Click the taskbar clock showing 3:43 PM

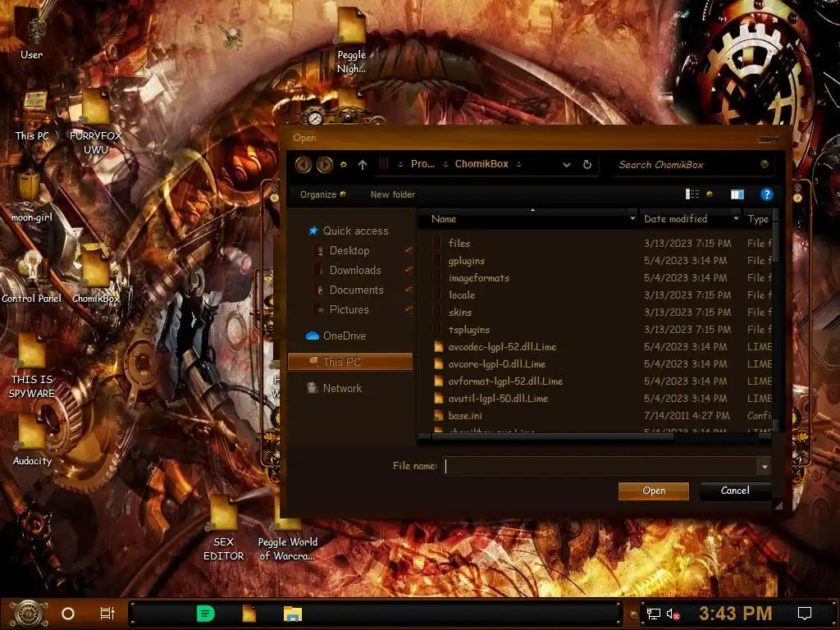coord(736,614)
